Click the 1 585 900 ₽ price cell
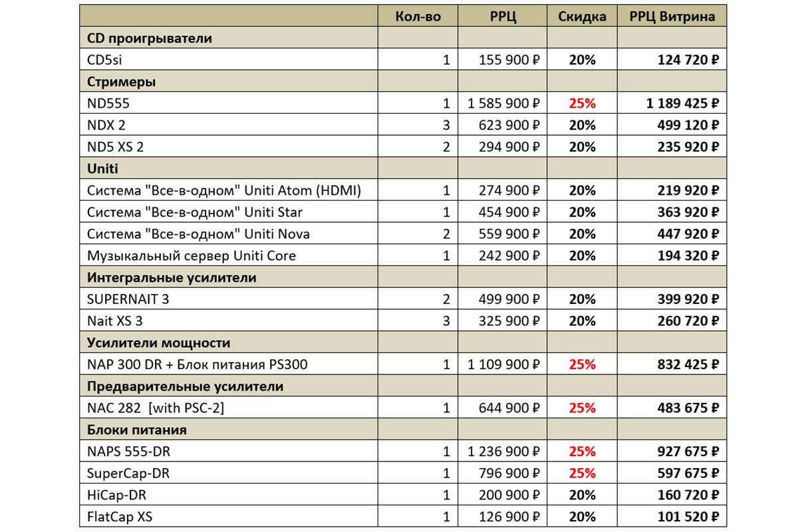The height and width of the screenshot is (532, 798). click(502, 104)
